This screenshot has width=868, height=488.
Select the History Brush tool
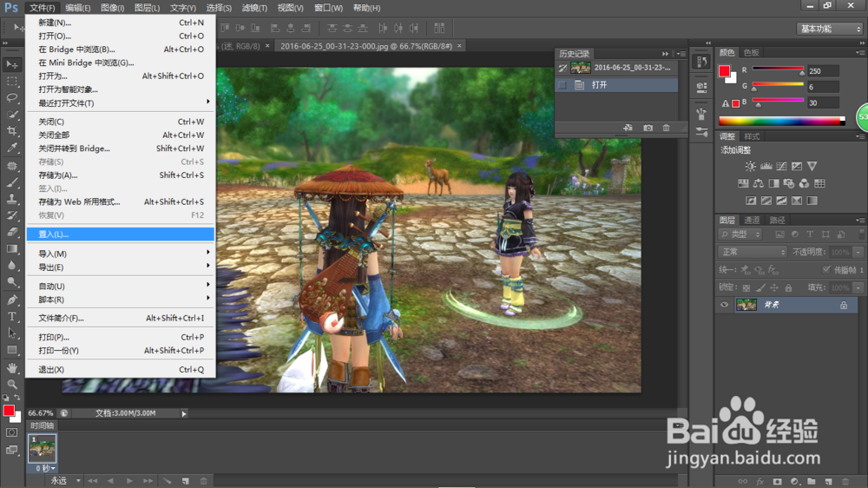11,215
